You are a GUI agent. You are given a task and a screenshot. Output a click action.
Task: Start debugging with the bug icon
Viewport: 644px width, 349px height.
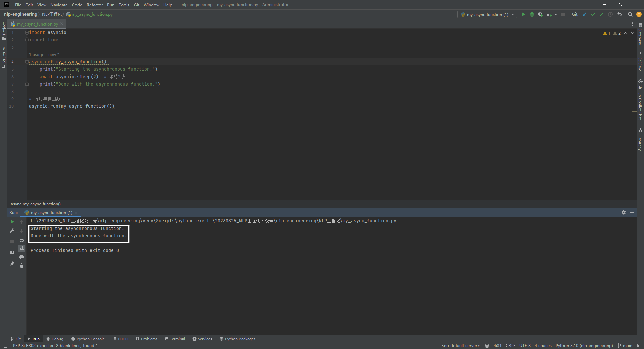pos(532,14)
